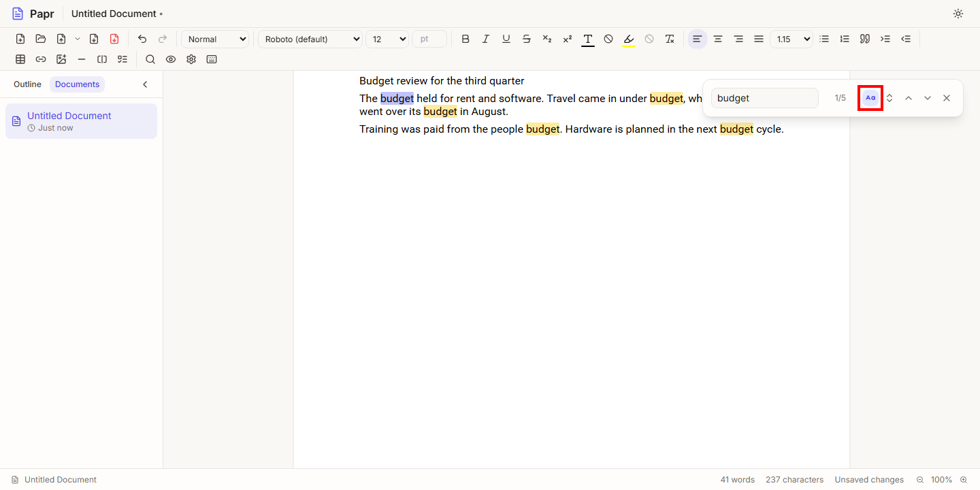980x490 pixels.
Task: Toggle bold formatting
Action: click(x=465, y=39)
